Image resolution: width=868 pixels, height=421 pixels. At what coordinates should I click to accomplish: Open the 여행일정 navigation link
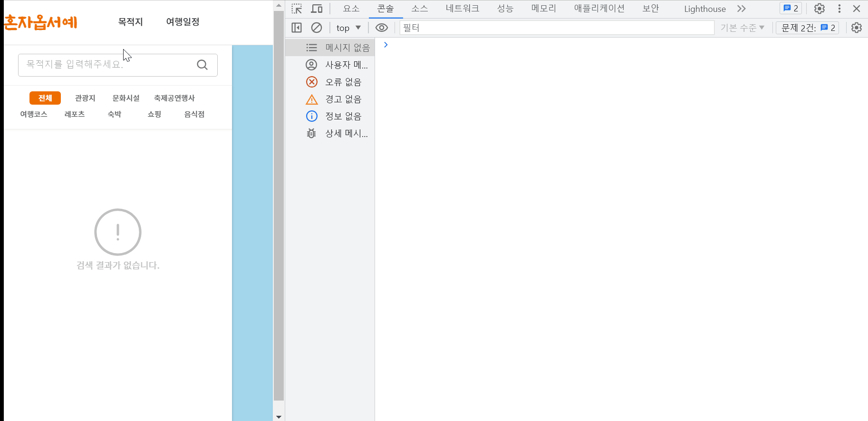pos(183,22)
